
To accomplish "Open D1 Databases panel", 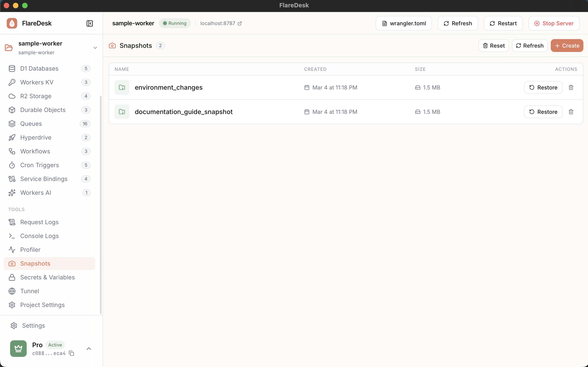I will [39, 69].
